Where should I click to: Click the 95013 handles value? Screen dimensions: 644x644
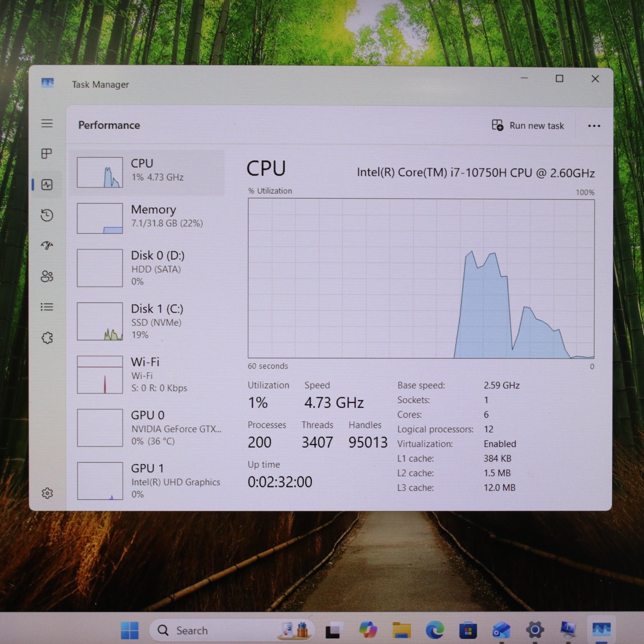[368, 442]
